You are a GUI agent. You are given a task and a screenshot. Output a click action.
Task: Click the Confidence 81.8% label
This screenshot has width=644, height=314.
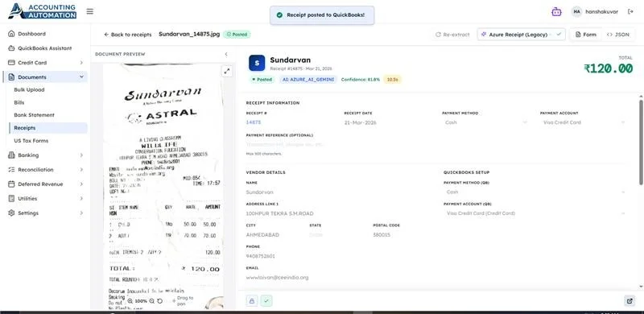(x=360, y=80)
